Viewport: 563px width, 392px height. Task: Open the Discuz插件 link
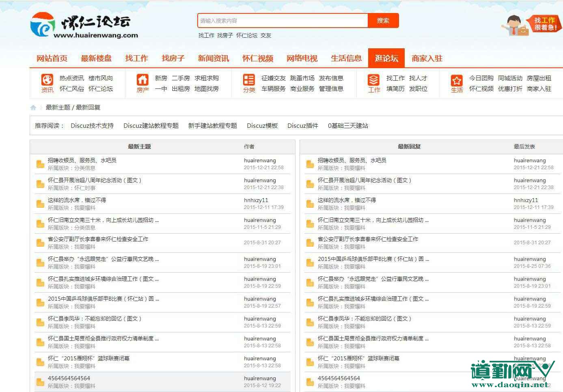pyautogui.click(x=303, y=126)
